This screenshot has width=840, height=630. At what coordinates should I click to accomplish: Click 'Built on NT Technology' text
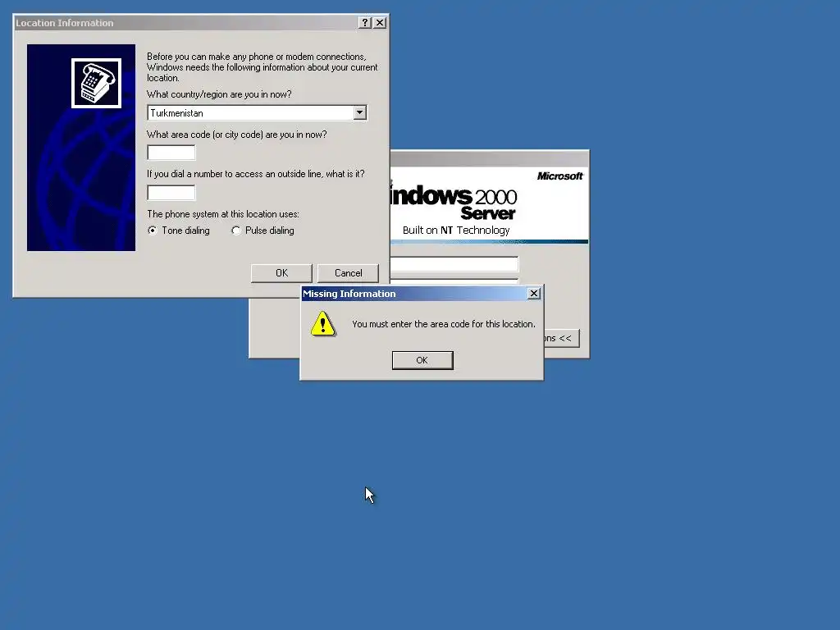tap(456, 231)
